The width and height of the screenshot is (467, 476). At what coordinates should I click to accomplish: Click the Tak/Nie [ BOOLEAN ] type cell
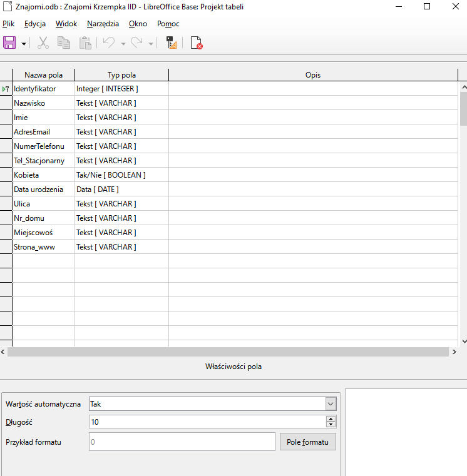(121, 175)
